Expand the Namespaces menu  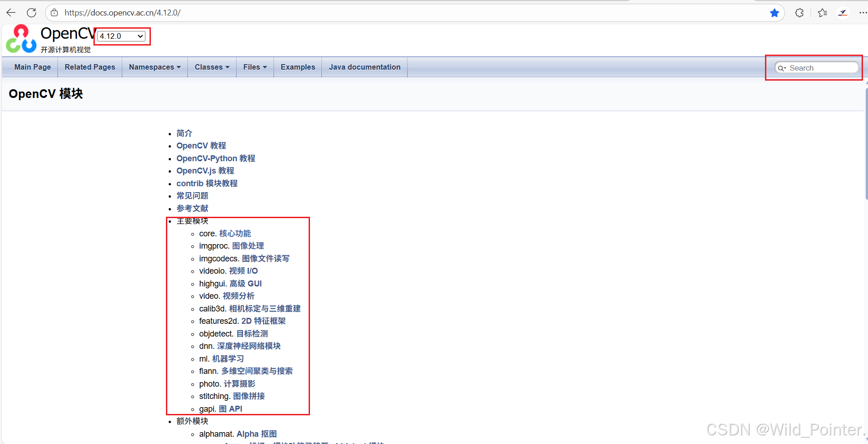(155, 67)
